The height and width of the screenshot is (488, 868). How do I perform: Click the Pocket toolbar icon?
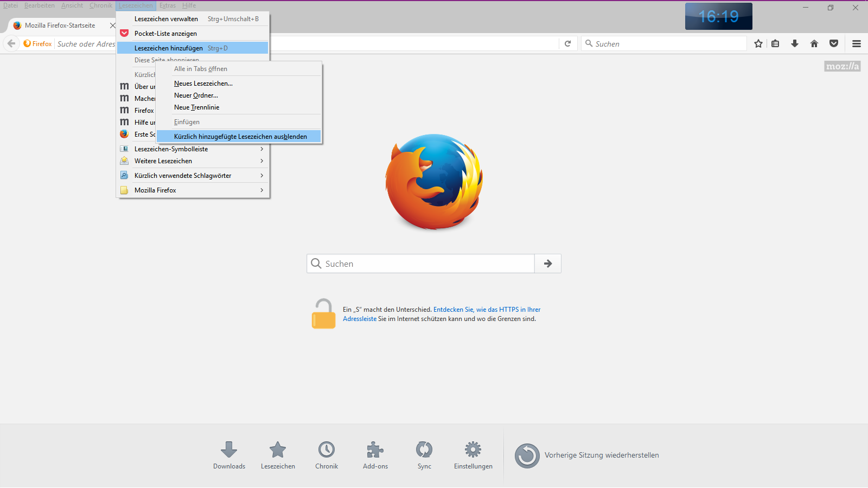pyautogui.click(x=834, y=44)
